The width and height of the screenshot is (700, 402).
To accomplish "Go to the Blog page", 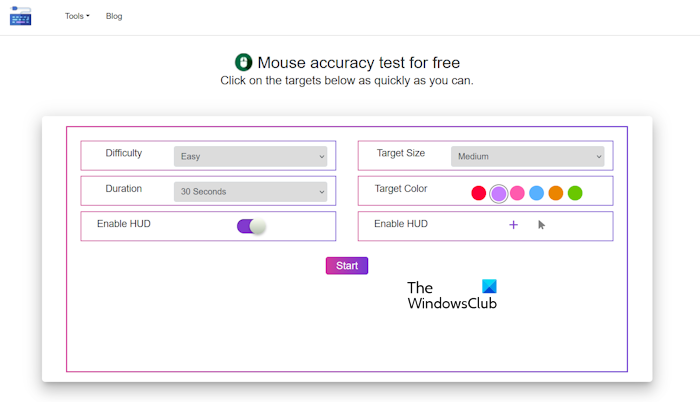I will tap(114, 16).
